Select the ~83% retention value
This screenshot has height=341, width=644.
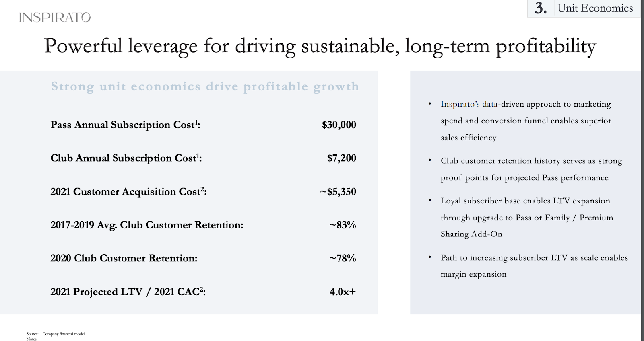pyautogui.click(x=343, y=225)
